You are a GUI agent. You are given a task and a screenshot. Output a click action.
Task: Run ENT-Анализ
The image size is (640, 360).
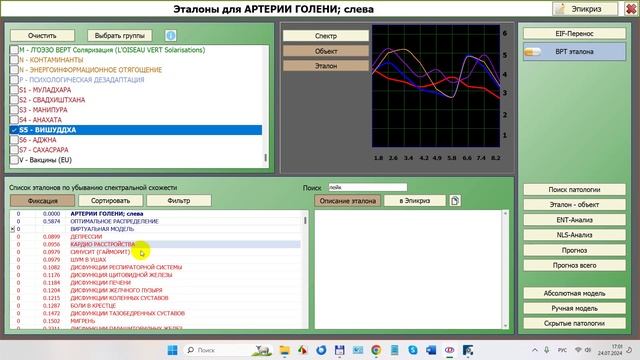(x=574, y=220)
